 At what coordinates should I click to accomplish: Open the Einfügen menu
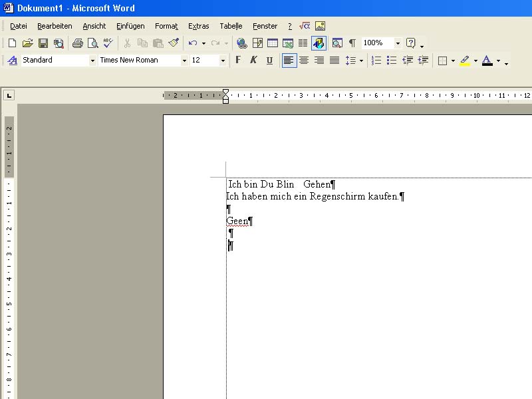pyautogui.click(x=130, y=26)
